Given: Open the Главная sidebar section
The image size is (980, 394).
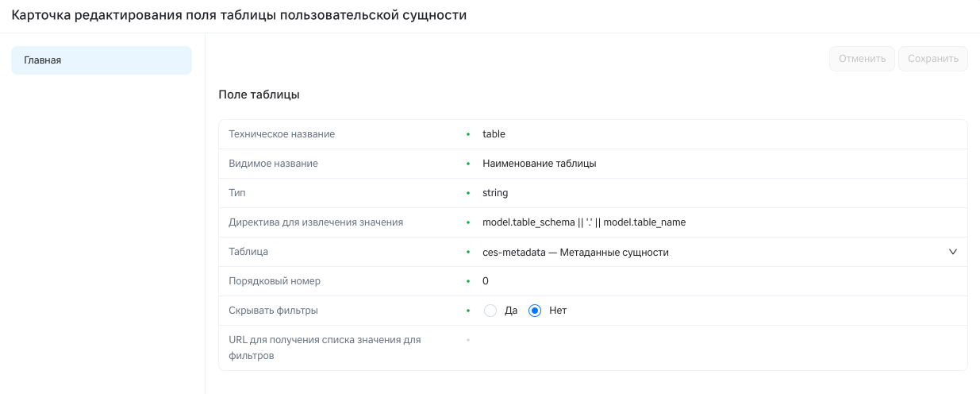Looking at the screenshot, I should coord(102,60).
